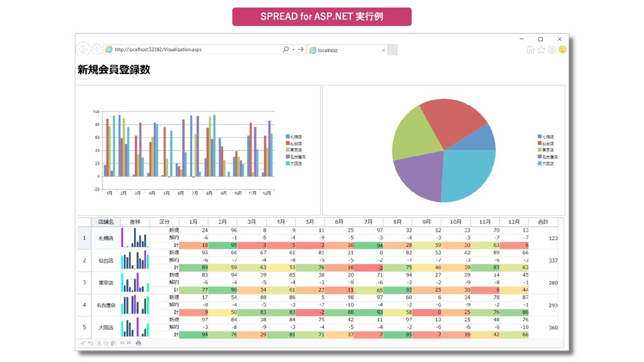Click the sparkline chart in the 大阪店 row
The image size is (644, 362).
coord(135,327)
